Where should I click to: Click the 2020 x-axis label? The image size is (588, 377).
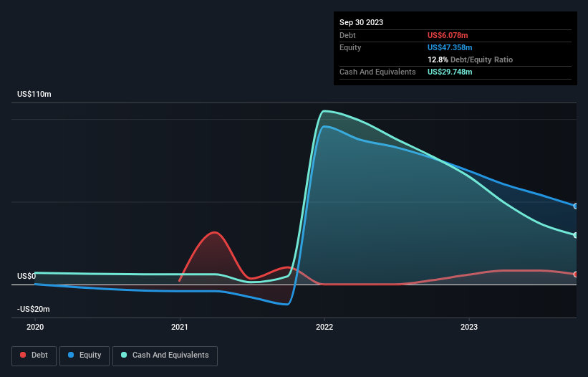click(35, 327)
